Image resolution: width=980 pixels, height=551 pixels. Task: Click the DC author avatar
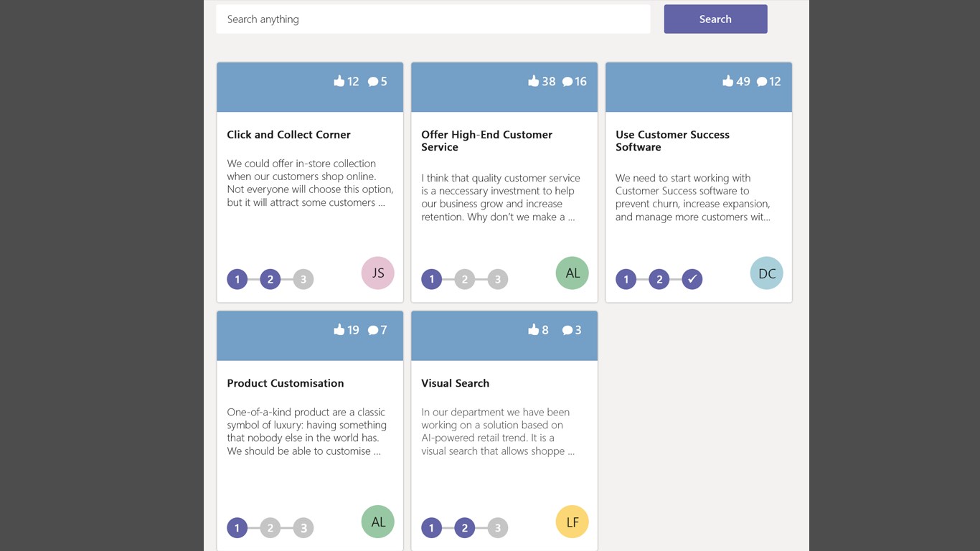click(766, 273)
